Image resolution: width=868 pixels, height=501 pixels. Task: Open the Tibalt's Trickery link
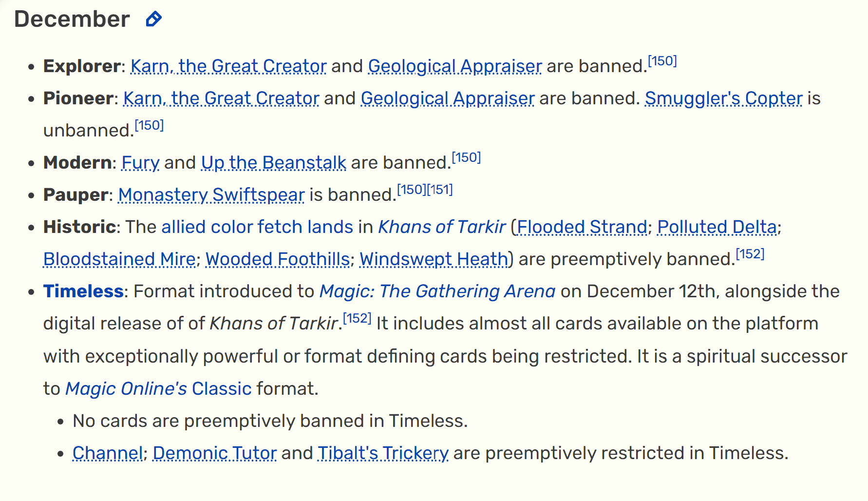[383, 453]
